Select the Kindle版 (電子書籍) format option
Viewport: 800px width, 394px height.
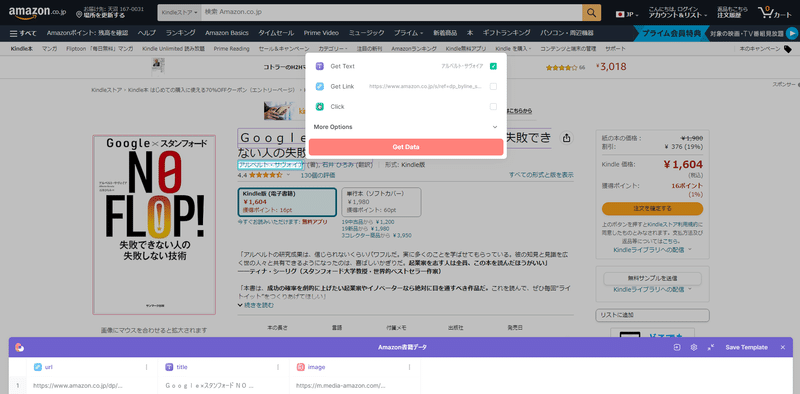coord(287,202)
